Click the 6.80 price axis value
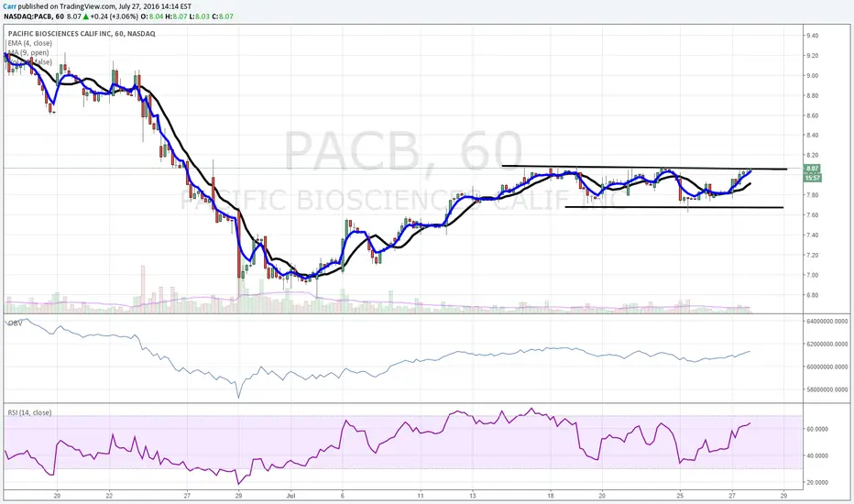This screenshot has height=504, width=854. coord(812,295)
